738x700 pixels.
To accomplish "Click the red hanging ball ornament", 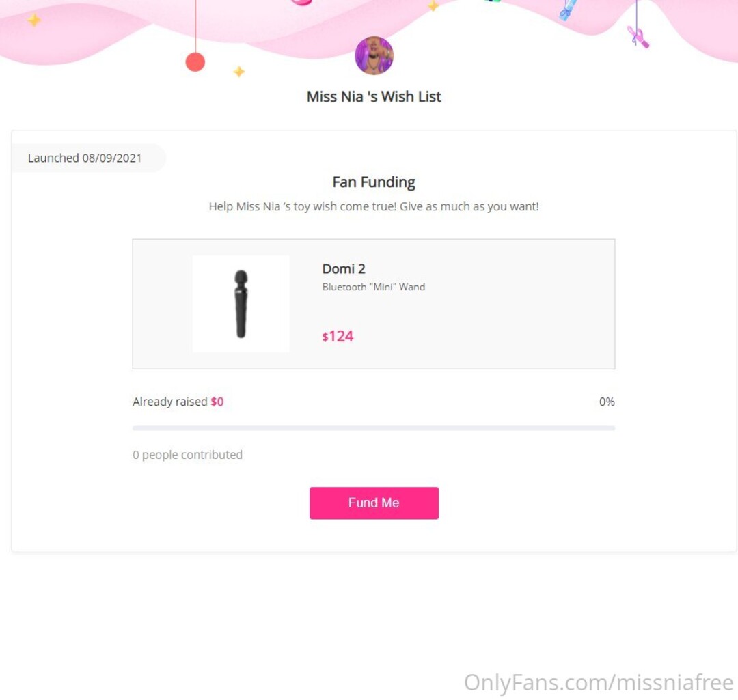I will (195, 62).
